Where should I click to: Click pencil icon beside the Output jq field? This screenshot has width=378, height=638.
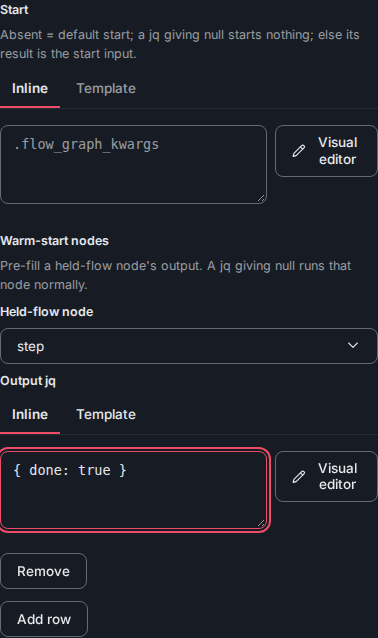299,476
